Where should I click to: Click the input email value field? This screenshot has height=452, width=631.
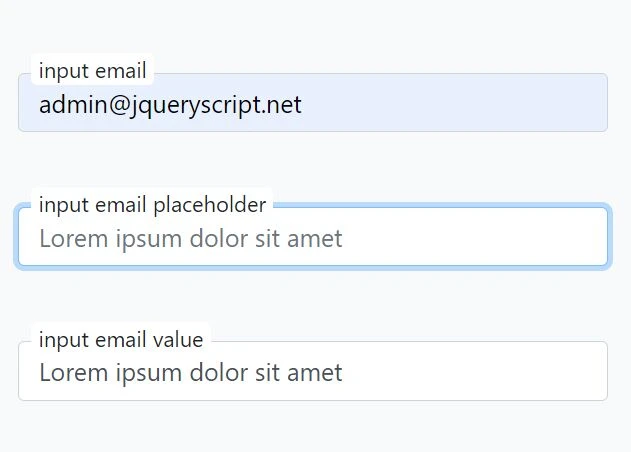[x=312, y=372]
